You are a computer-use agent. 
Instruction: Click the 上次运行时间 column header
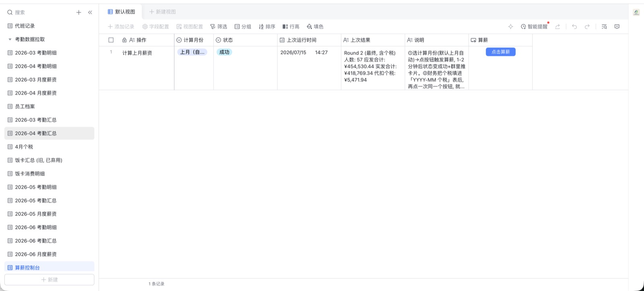point(309,40)
